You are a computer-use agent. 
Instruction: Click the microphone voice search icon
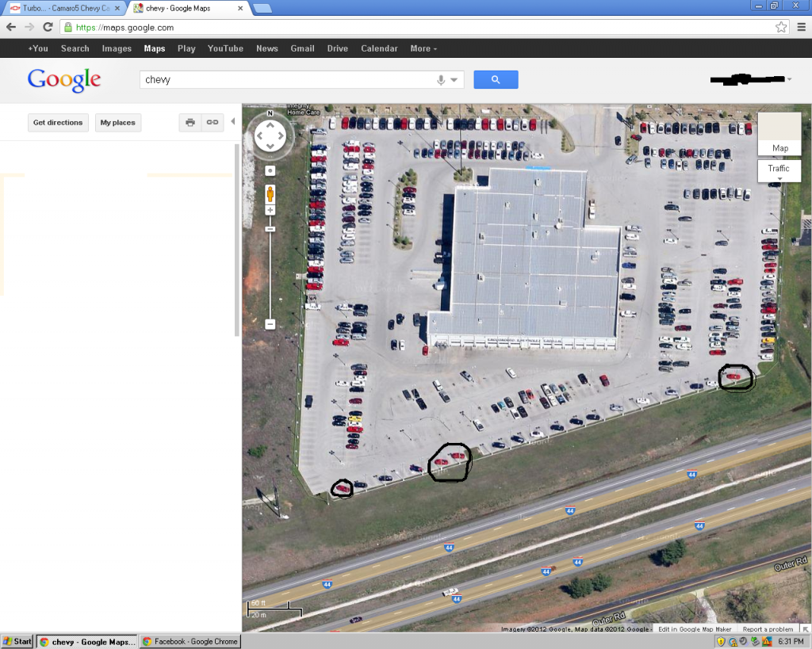pos(441,80)
